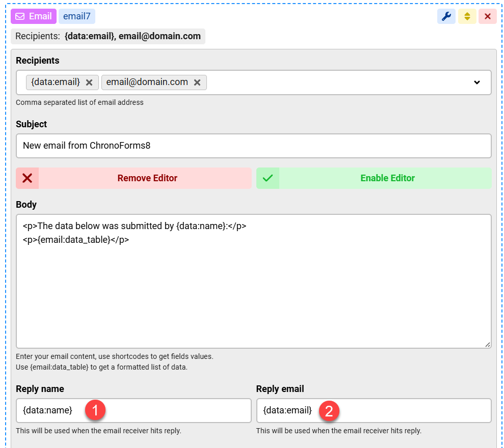Click the red X delete action icon

[x=488, y=16]
